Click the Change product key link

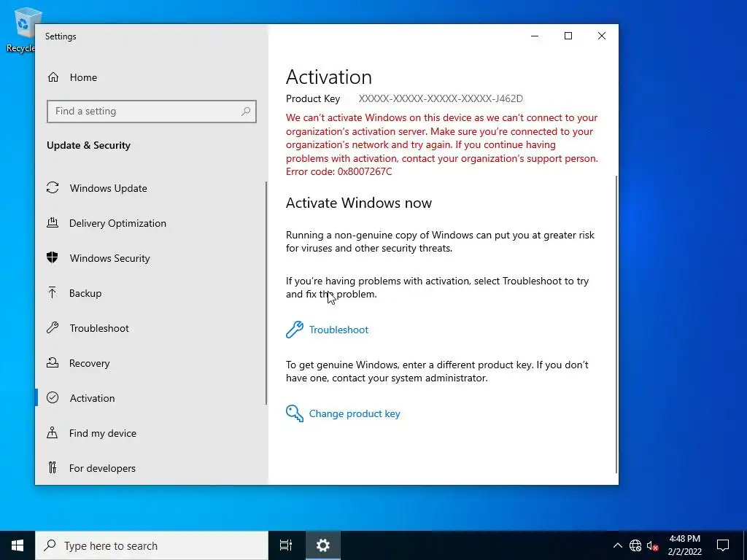coord(355,413)
